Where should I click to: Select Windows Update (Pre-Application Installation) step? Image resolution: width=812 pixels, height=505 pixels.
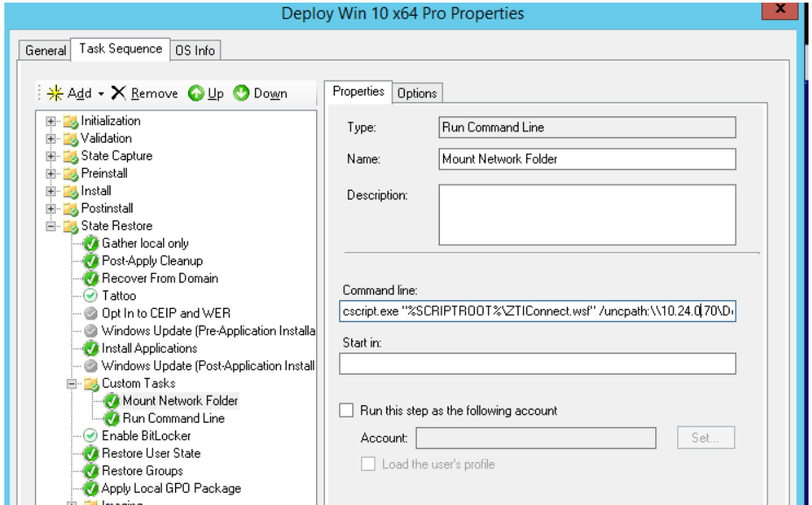(x=208, y=331)
